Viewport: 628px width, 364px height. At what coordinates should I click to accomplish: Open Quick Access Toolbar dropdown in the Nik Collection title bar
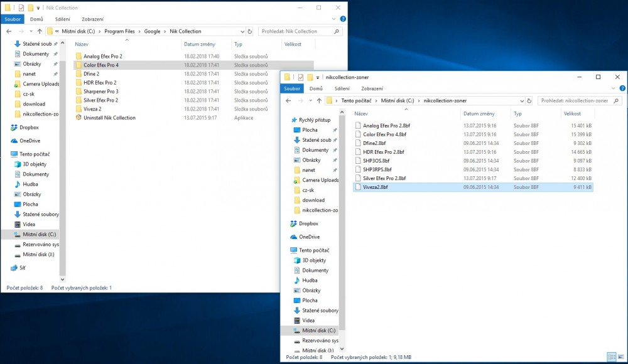(x=39, y=8)
